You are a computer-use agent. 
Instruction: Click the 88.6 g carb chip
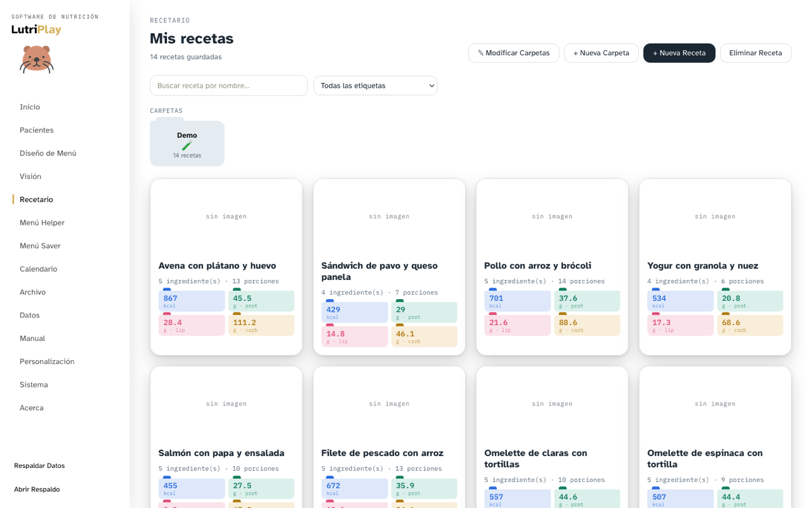(x=587, y=325)
